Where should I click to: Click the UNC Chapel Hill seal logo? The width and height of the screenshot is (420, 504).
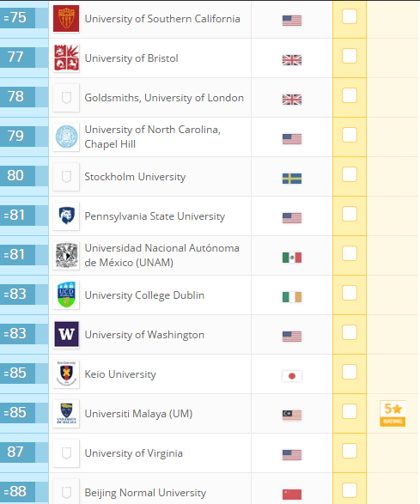(66, 137)
